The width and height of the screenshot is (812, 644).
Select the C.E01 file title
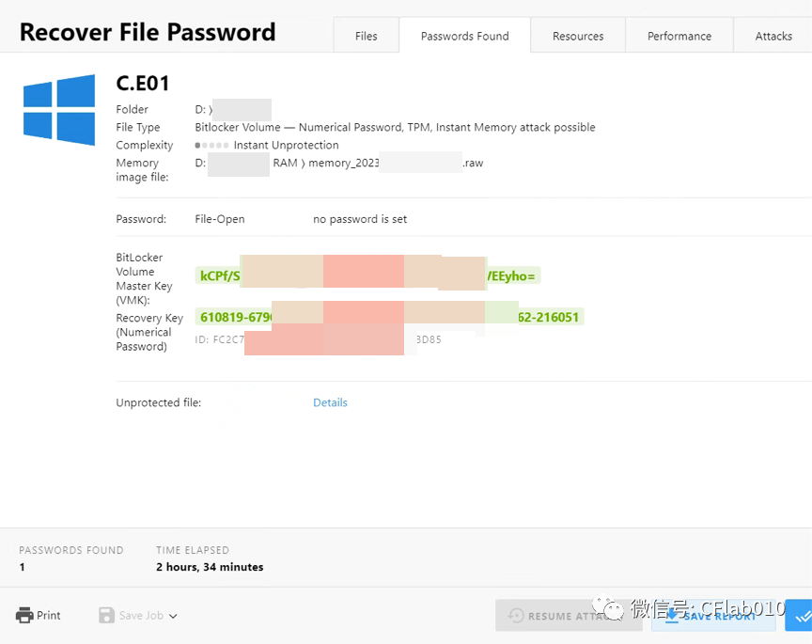143,83
